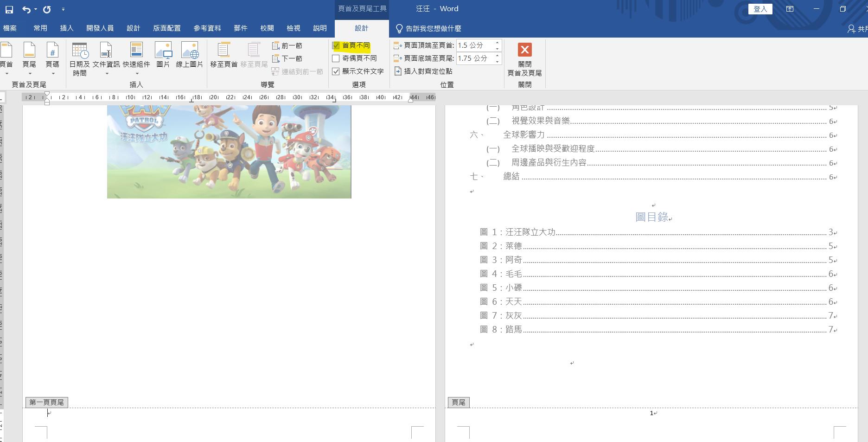Insert a 線上圖片 online picture
868x442 pixels.
click(190, 55)
